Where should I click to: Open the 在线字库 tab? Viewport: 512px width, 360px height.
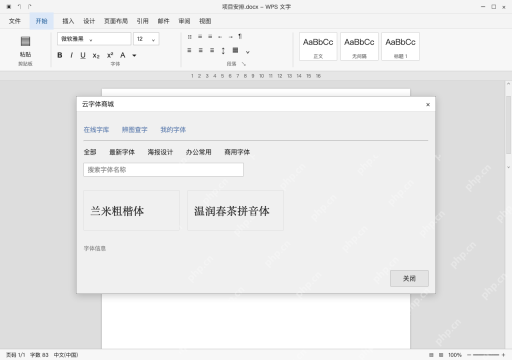coord(96,130)
